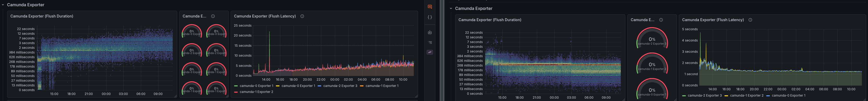Collapse the Camunda Exporter row chevron in left window

[x=3, y=5]
